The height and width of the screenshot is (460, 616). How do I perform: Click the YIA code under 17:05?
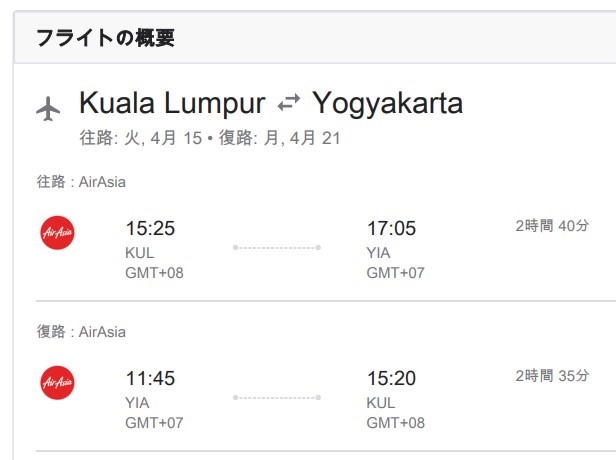click(x=380, y=253)
